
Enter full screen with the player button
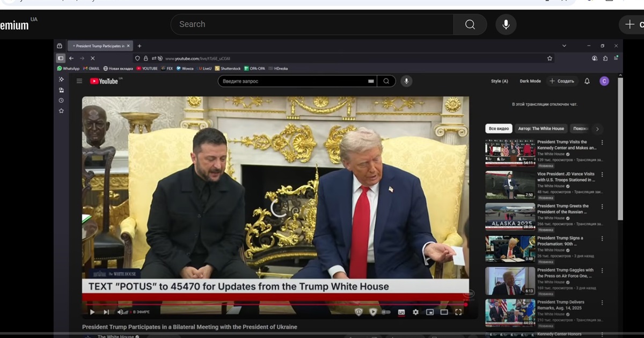click(458, 312)
